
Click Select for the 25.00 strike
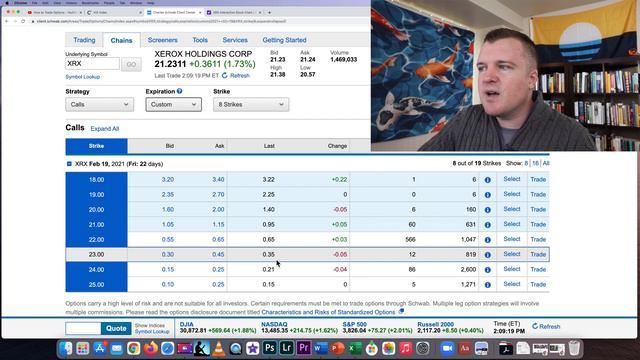click(511, 284)
